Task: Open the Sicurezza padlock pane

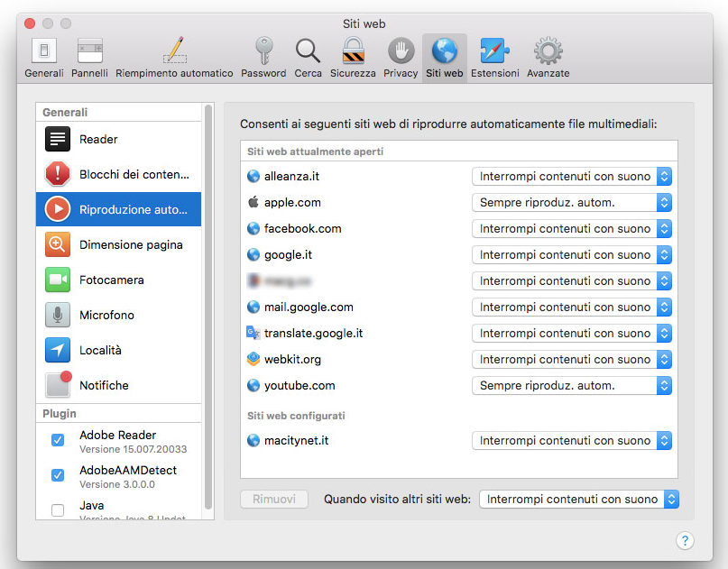Action: [x=353, y=57]
